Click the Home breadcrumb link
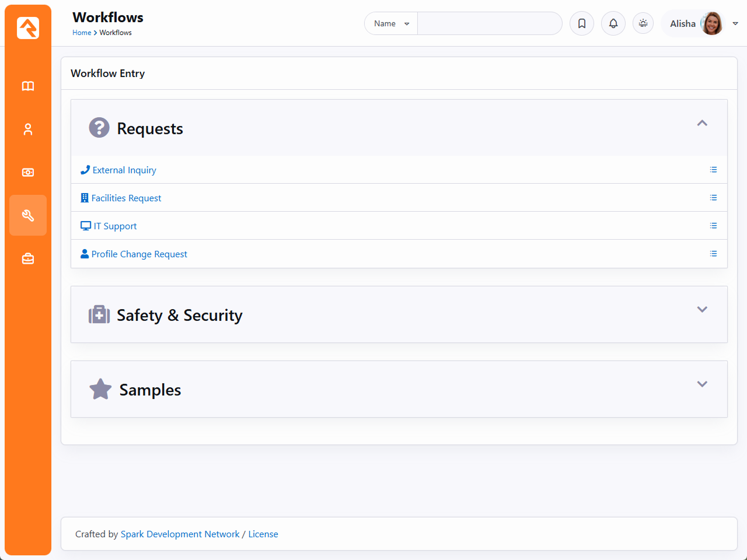The height and width of the screenshot is (560, 747). pos(82,33)
